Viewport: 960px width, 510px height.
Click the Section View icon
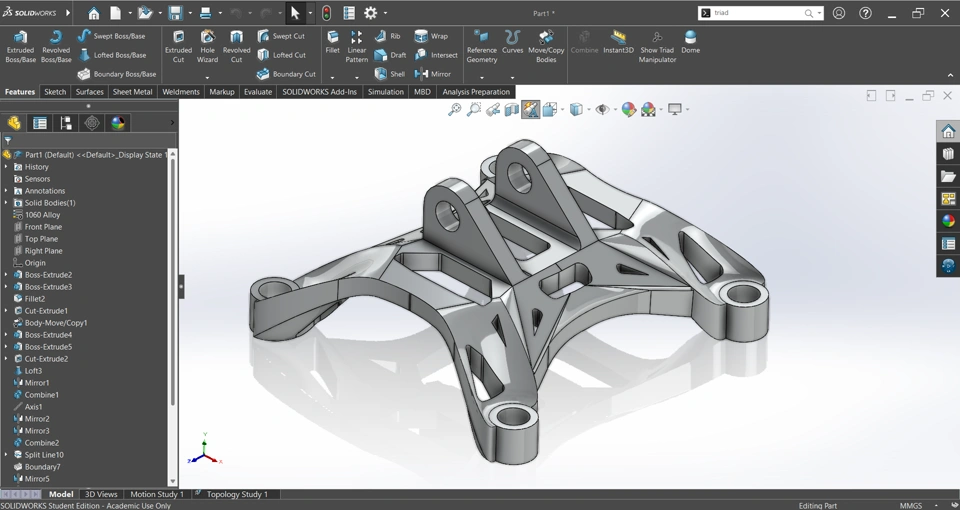pyautogui.click(x=511, y=110)
